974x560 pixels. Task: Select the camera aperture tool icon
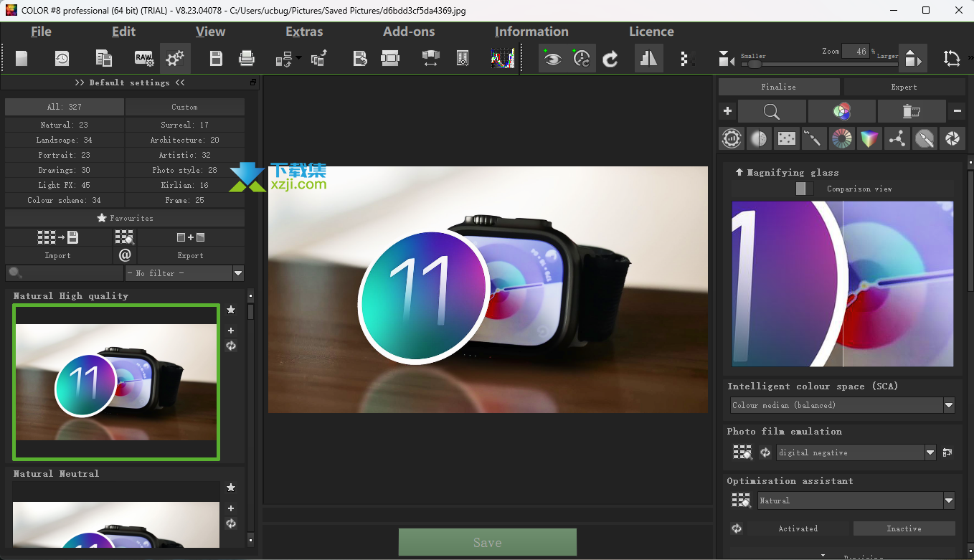pyautogui.click(x=952, y=138)
